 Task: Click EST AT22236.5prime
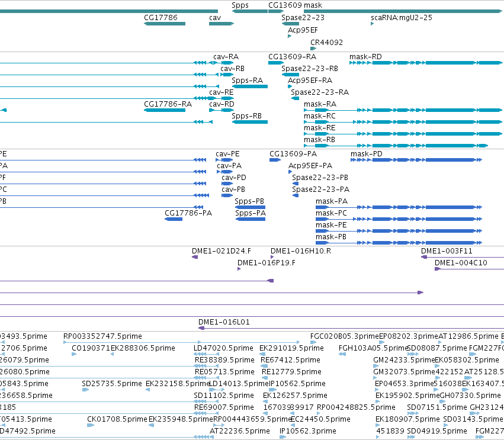(x=240, y=431)
